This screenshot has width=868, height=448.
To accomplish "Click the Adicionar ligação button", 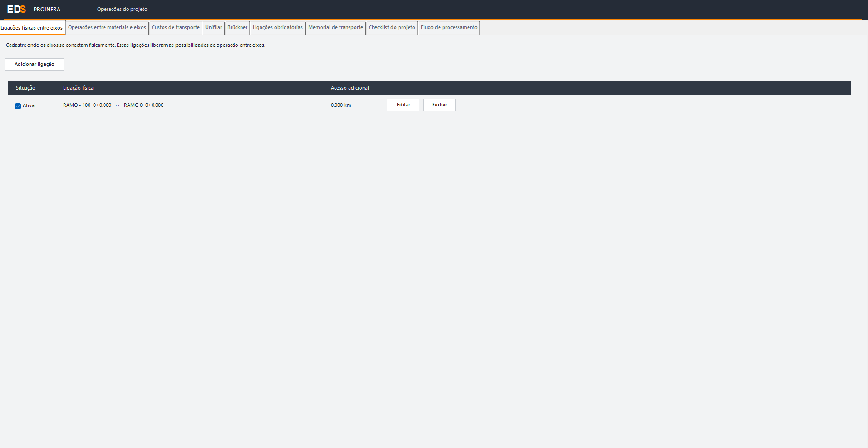I will (35, 65).
